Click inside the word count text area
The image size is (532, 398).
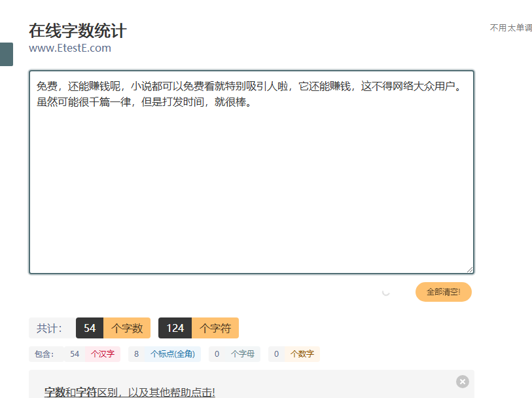[x=251, y=172]
